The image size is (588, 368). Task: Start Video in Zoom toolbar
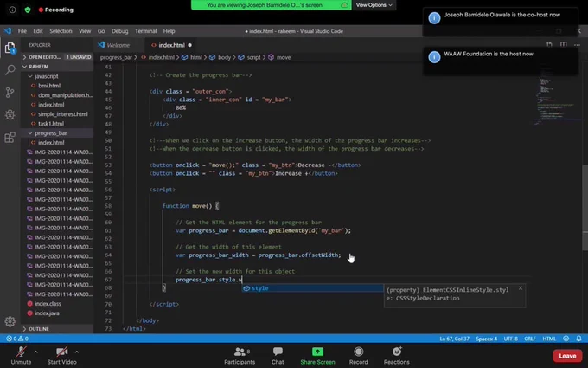tap(62, 356)
